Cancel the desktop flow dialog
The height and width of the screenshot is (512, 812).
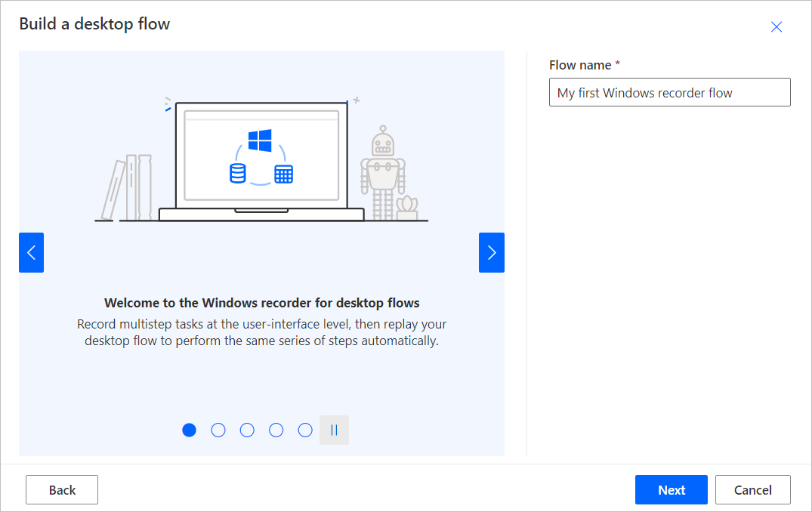(752, 490)
